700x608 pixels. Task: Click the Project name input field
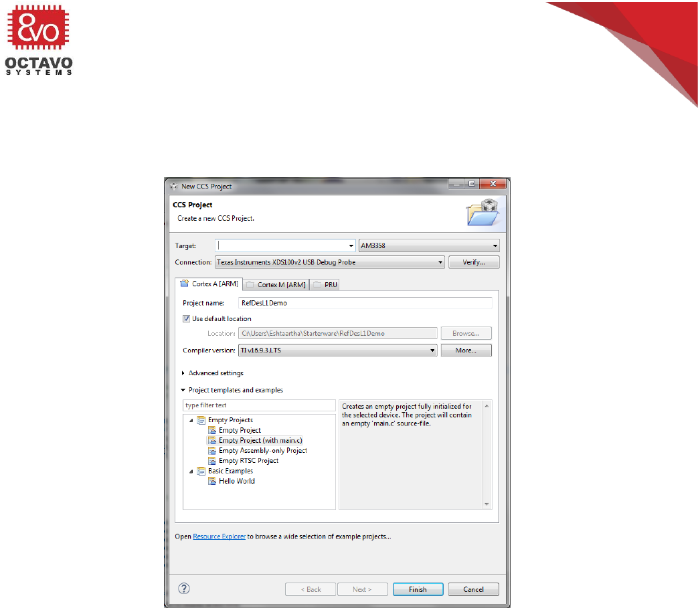[365, 302]
